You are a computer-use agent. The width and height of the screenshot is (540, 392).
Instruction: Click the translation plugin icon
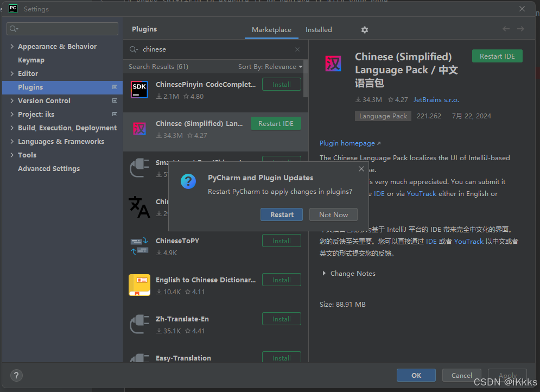click(x=139, y=207)
